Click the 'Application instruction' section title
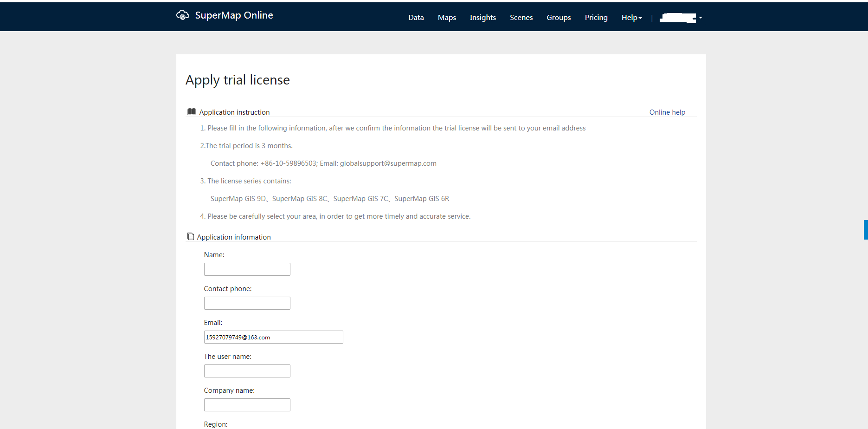The width and height of the screenshot is (868, 429). pyautogui.click(x=234, y=112)
